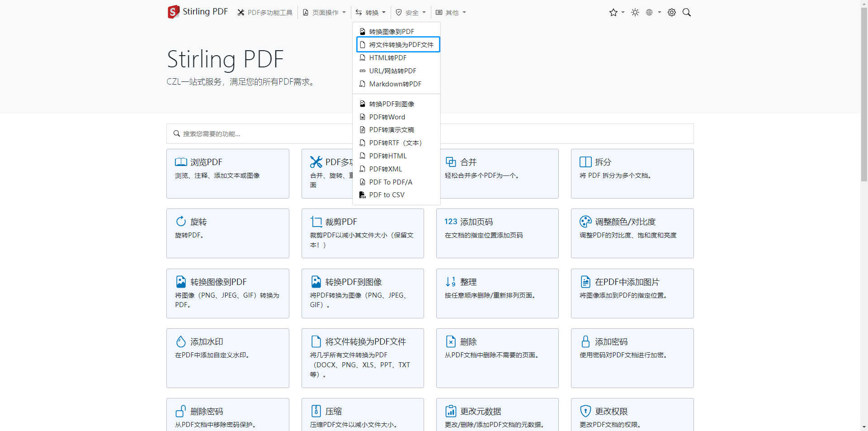This screenshot has width=868, height=431.
Task: Click the 添加水印 water drop icon
Action: tap(181, 341)
